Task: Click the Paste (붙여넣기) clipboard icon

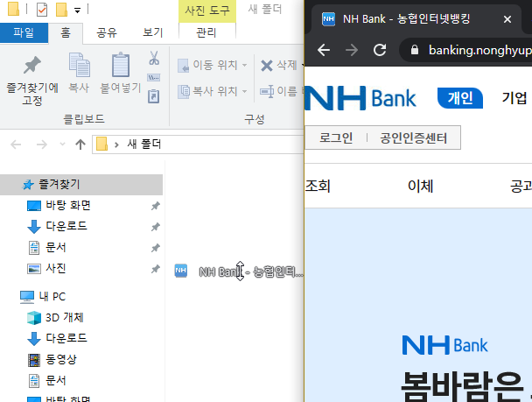Action: pos(121,65)
